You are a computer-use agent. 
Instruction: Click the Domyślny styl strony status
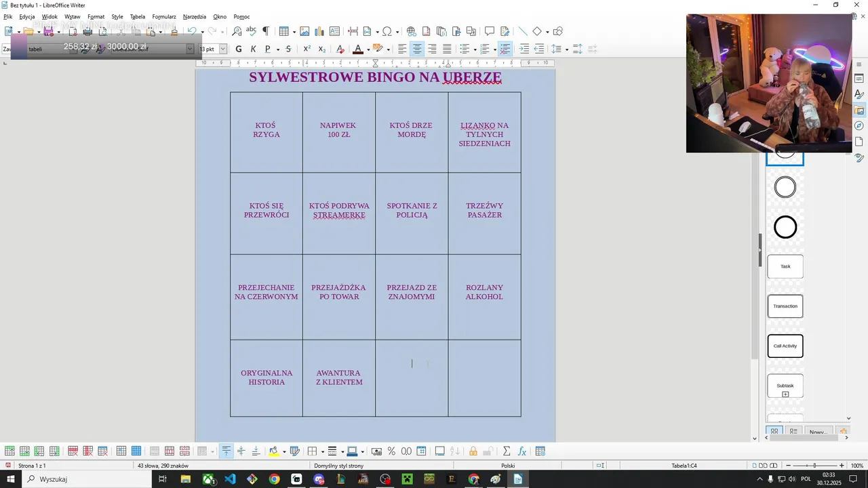pyautogui.click(x=339, y=466)
